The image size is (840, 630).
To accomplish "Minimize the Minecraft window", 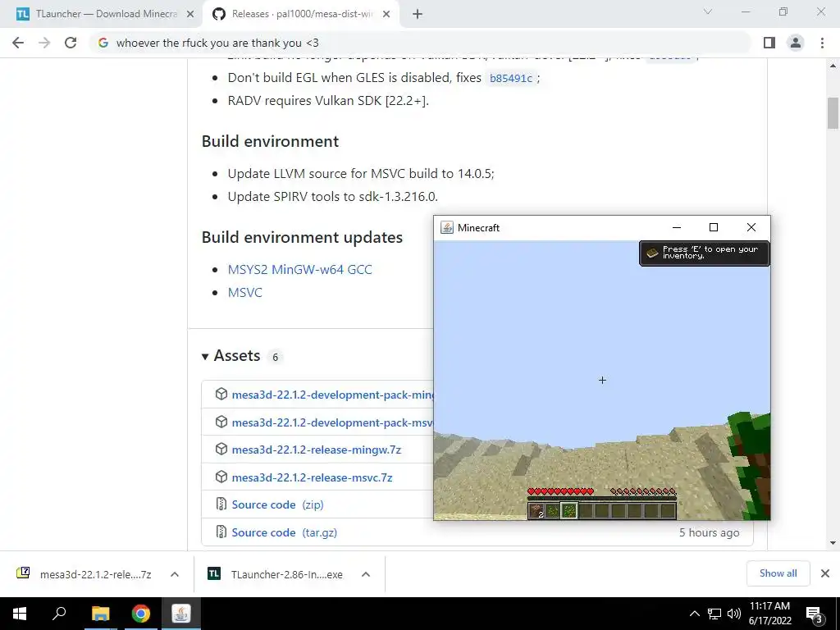I will 677,228.
